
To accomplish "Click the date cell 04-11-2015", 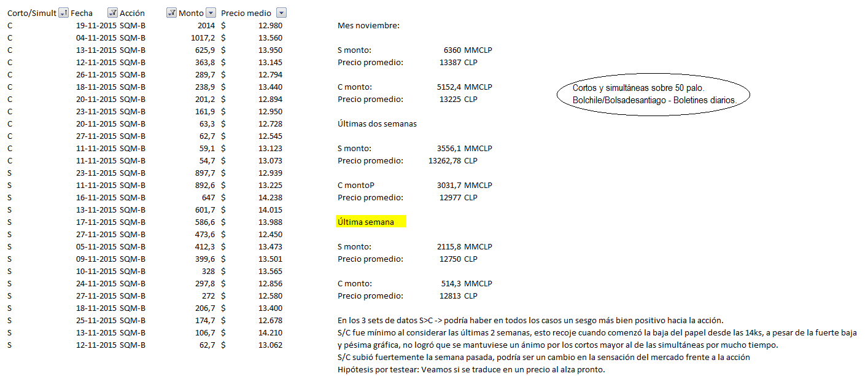I will click(96, 37).
